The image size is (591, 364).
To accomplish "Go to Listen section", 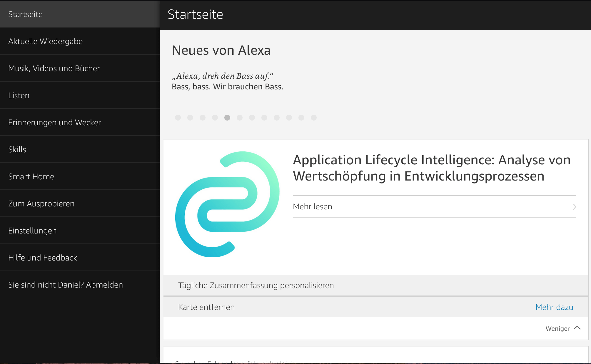I will [x=19, y=95].
